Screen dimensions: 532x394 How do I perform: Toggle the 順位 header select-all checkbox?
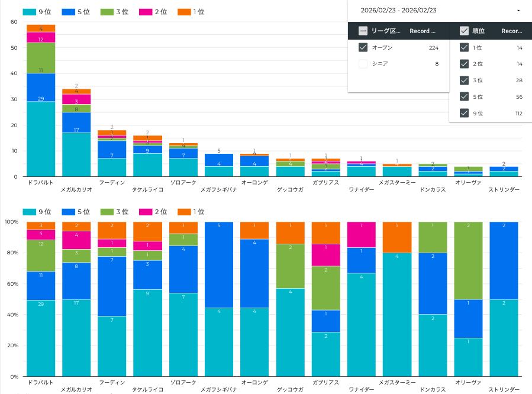[464, 31]
